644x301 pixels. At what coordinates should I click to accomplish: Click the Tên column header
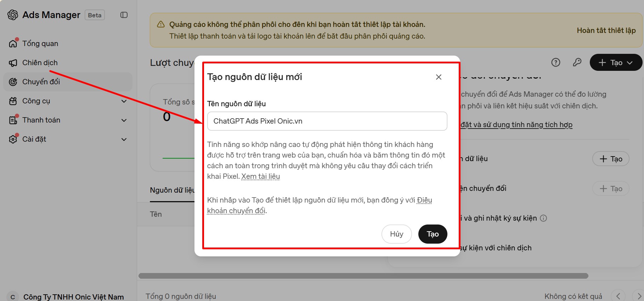coord(156,214)
